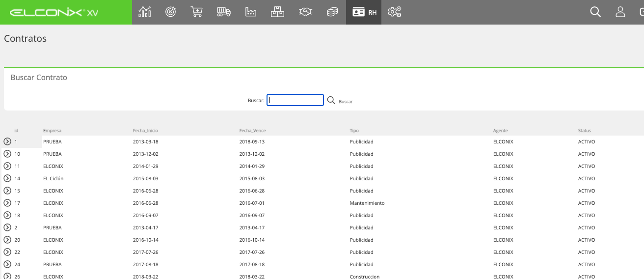Click the ELCONIX XV logo
This screenshot has width=644, height=279.
pyautogui.click(x=54, y=13)
